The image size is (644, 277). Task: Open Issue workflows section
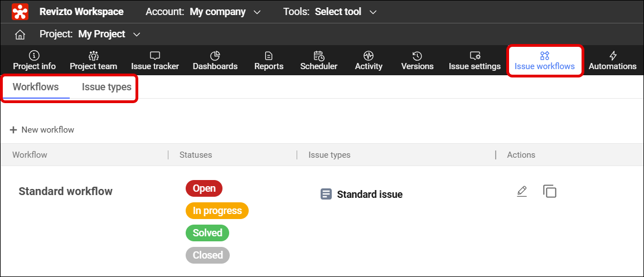(545, 61)
